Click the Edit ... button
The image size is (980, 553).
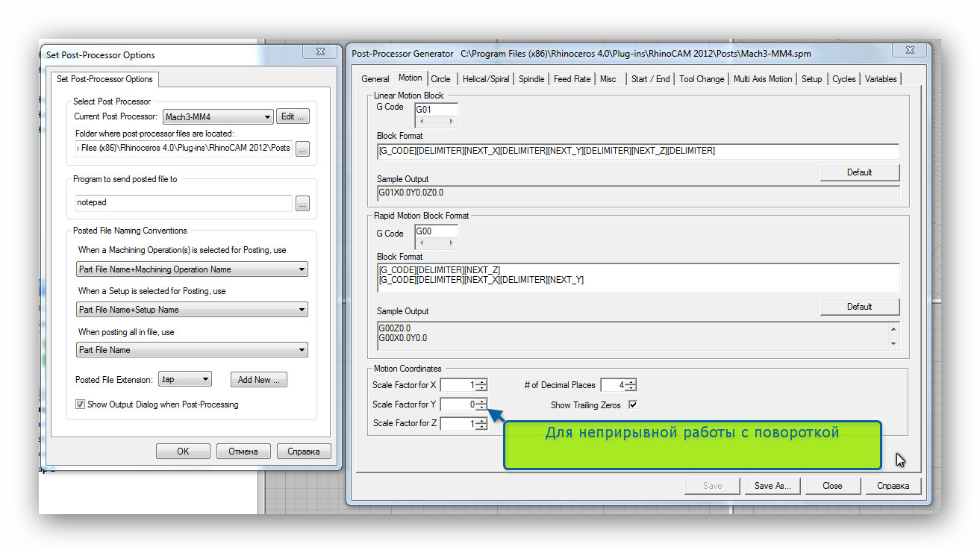[293, 116]
